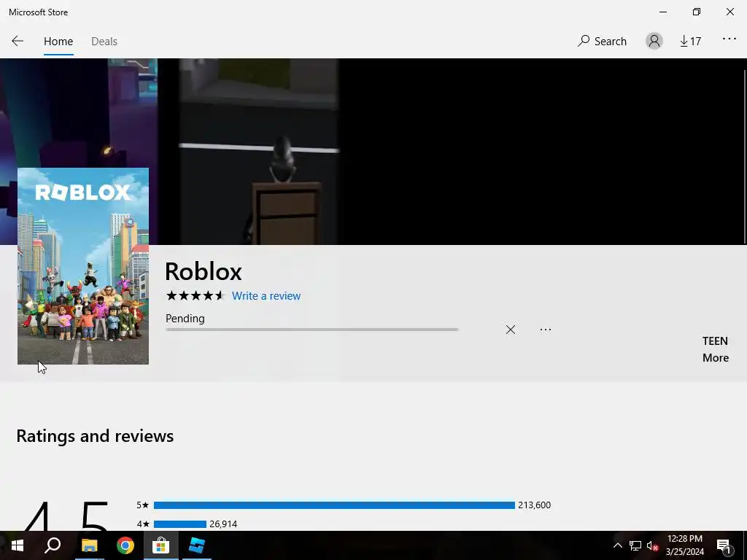
Task: Open Search in the Store
Action: click(602, 42)
